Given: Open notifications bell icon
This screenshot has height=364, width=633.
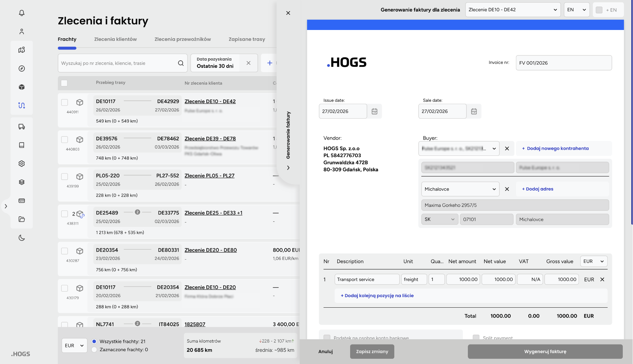Looking at the screenshot, I should pos(22,13).
